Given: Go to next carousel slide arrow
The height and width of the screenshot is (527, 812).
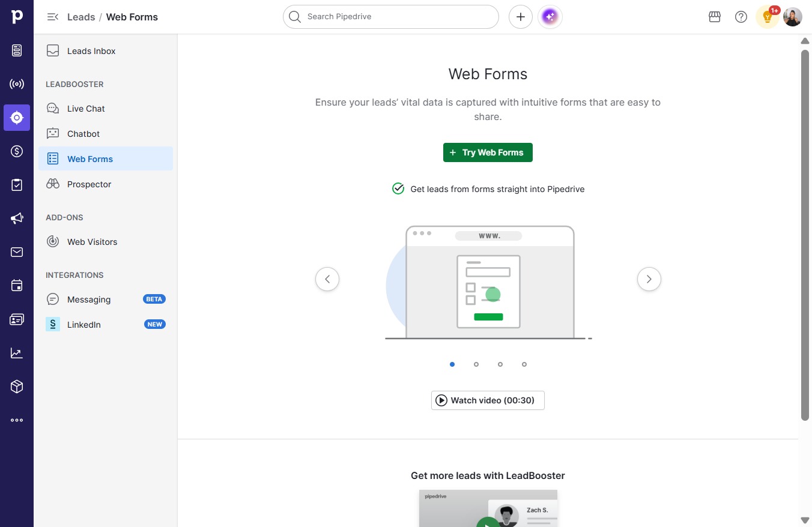Looking at the screenshot, I should tap(649, 279).
